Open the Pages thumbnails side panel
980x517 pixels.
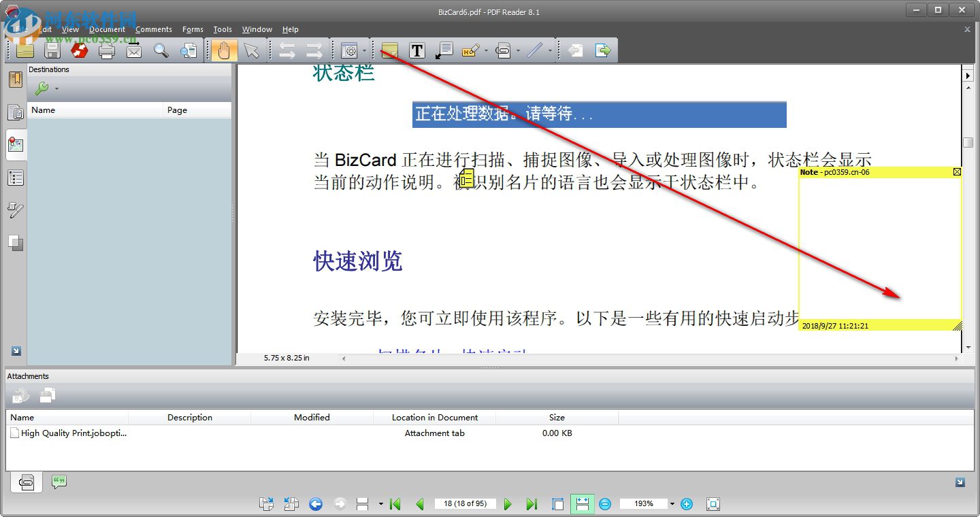(16, 112)
